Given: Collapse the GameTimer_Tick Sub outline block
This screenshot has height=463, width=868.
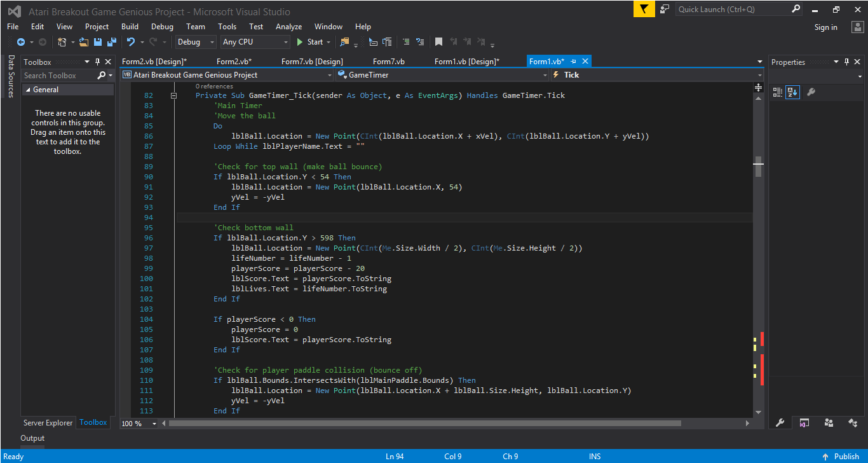Looking at the screenshot, I should 173,95.
